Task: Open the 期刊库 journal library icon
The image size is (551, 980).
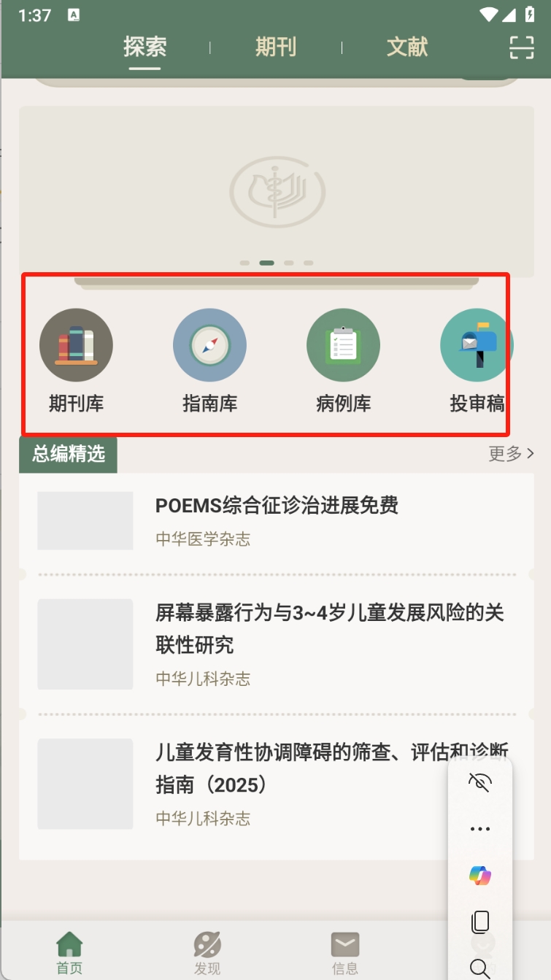Action: pyautogui.click(x=76, y=345)
